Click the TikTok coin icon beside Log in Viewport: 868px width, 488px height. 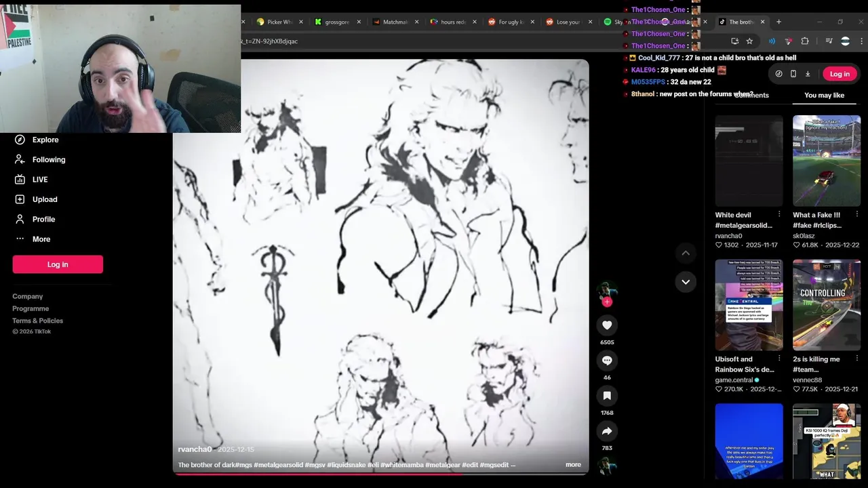click(x=778, y=74)
